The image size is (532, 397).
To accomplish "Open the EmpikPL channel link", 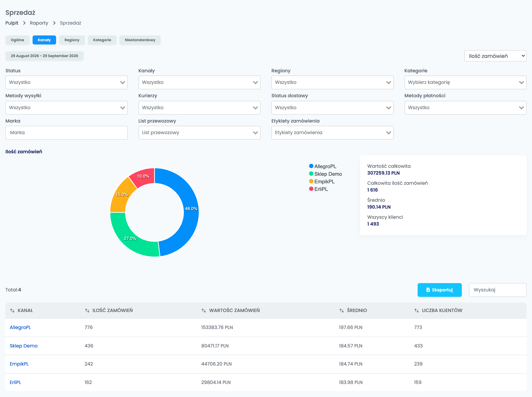I will [x=19, y=364].
